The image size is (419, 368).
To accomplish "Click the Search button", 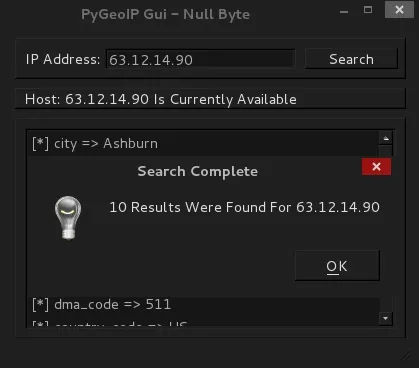I will [351, 59].
